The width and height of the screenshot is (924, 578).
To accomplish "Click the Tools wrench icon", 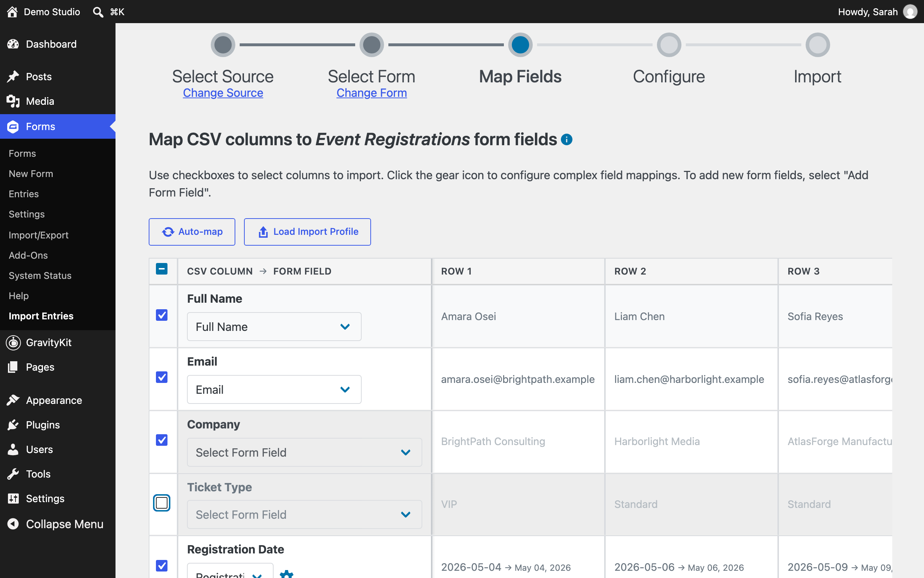I will 13,474.
